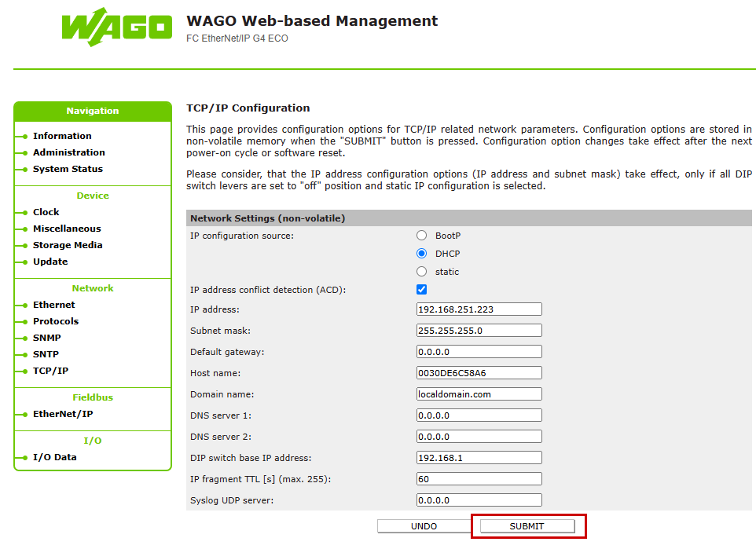Image resolution: width=756 pixels, height=549 pixels.
Task: Select the BootP radio button
Action: click(422, 236)
